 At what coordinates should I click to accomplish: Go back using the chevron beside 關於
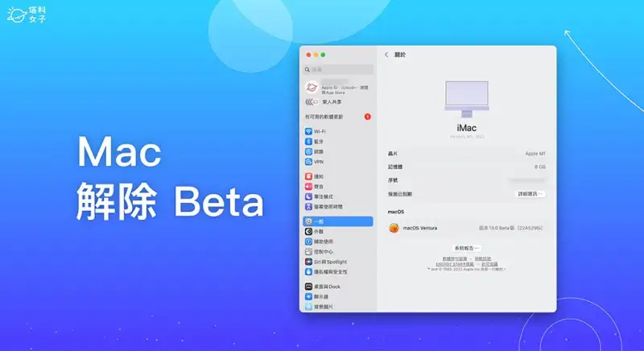(386, 55)
